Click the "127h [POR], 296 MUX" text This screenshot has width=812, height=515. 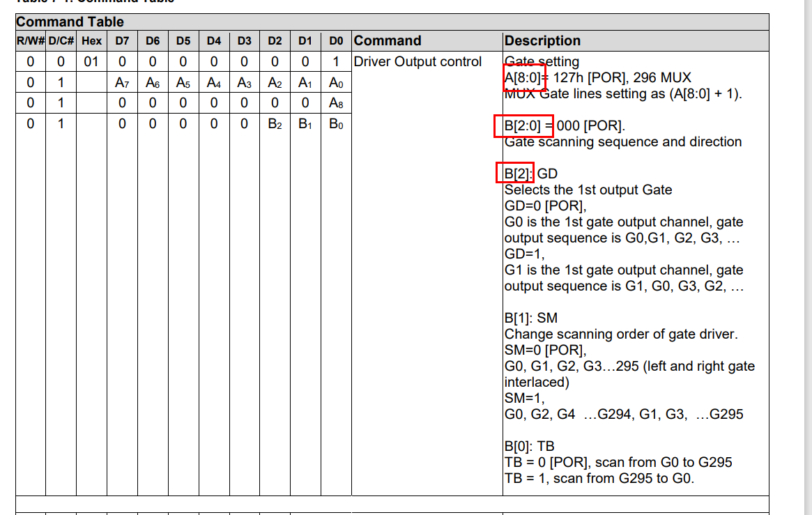pos(622,77)
